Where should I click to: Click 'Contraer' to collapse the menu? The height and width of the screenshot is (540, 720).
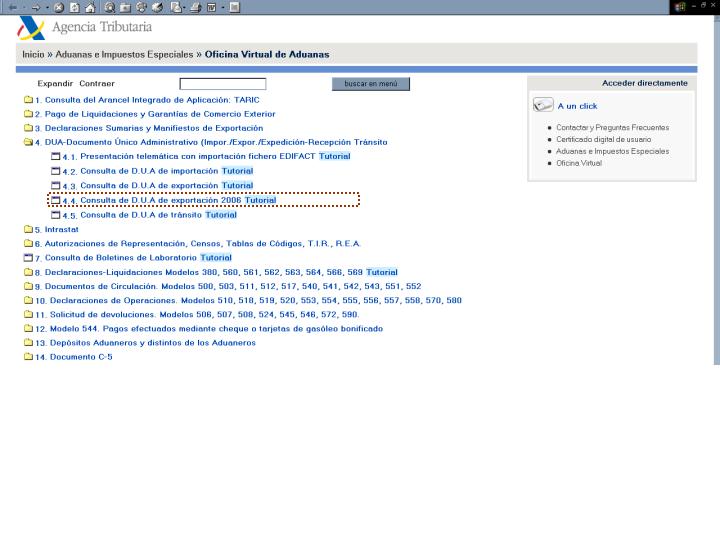pyautogui.click(x=97, y=84)
